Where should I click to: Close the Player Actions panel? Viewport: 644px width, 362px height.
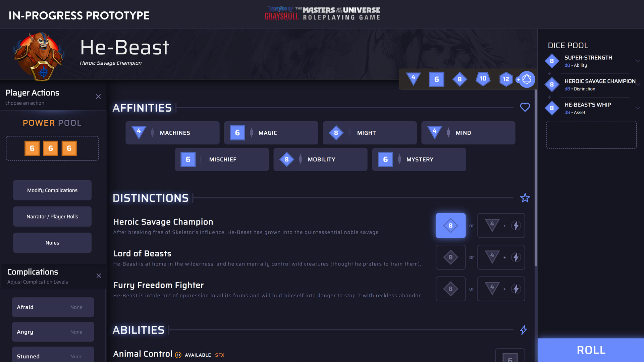tap(98, 97)
